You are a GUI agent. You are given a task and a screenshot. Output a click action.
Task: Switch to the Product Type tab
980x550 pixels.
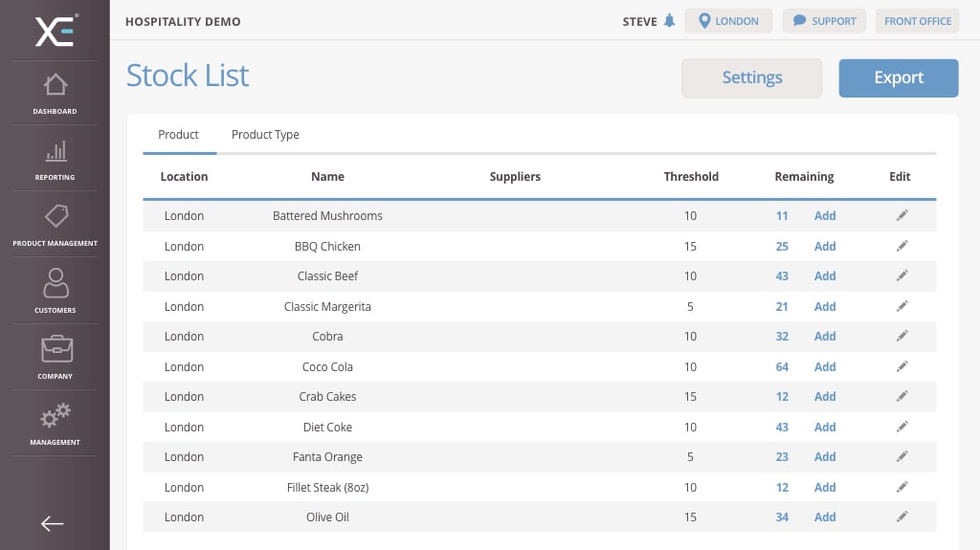[265, 135]
